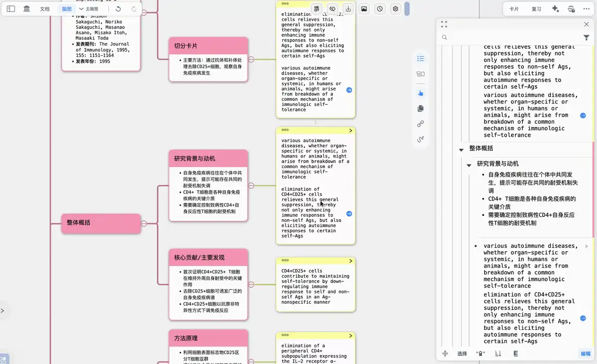Screen dimensions: 597x364
Task: Switch to the 脑图 tab
Action: coord(67,9)
